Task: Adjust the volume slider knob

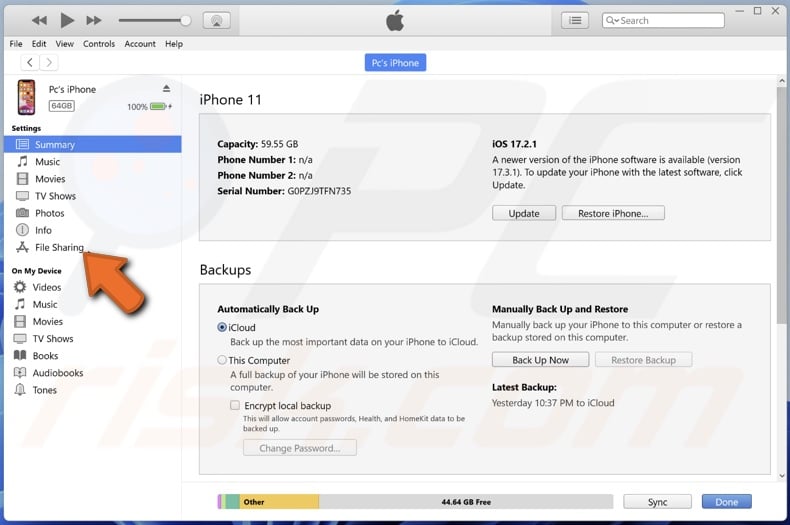Action: (185, 20)
